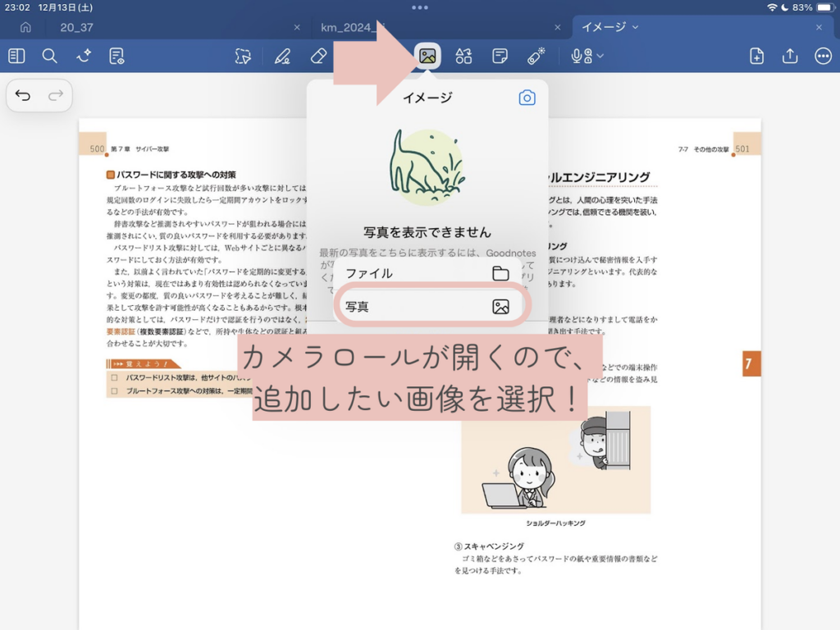Expand the イメージ tab dropdown chevron
Image resolution: width=840 pixels, height=630 pixels.
pos(636,27)
